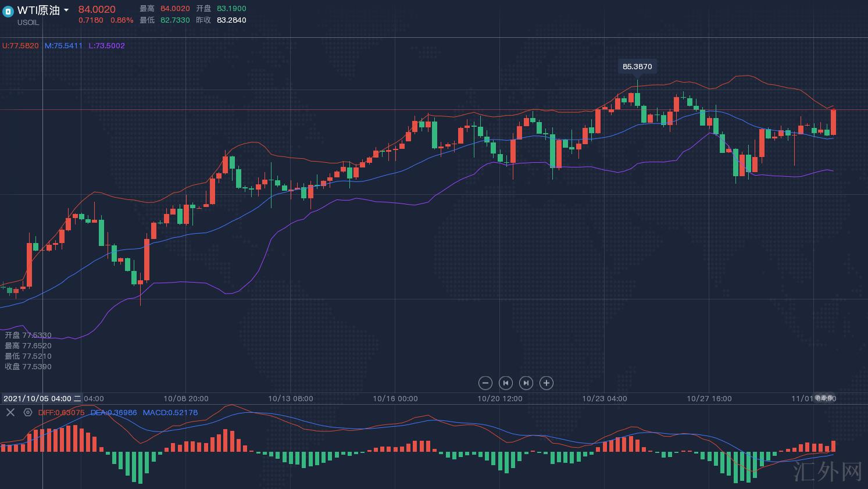Click the USOIL ticker code
The image size is (868, 489).
pos(28,23)
